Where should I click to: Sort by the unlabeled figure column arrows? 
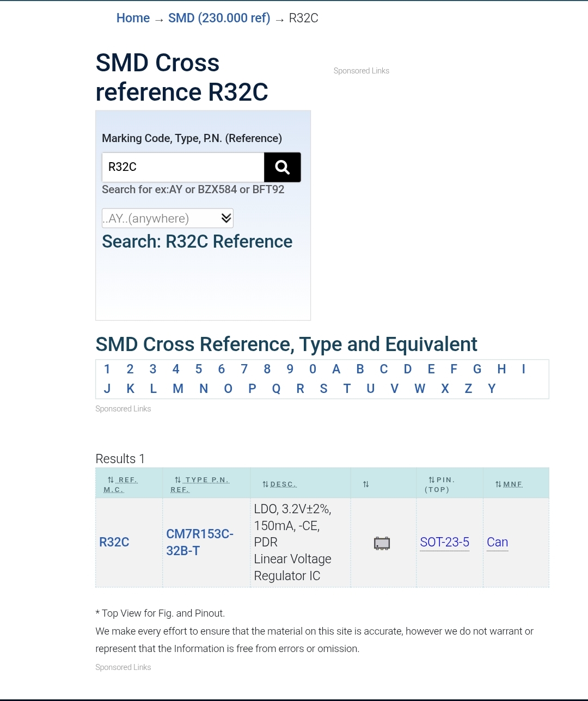point(366,484)
